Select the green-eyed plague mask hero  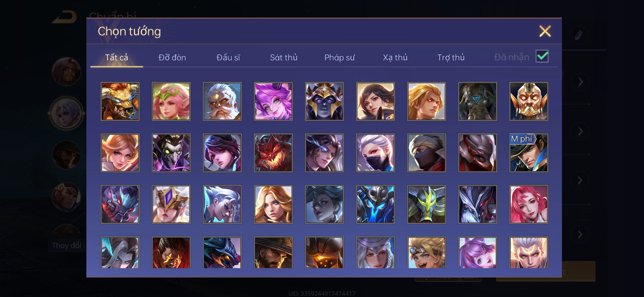pyautogui.click(x=171, y=153)
